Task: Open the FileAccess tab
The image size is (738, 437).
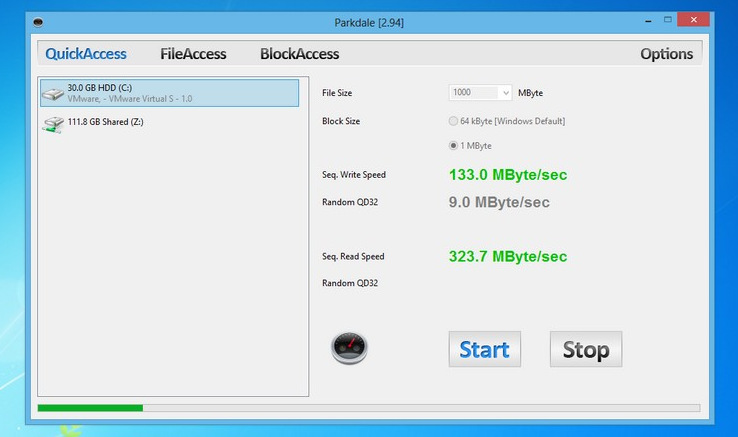Action: click(x=193, y=54)
